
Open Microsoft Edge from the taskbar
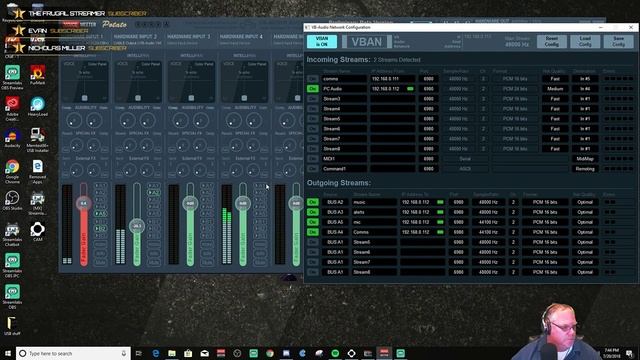[x=156, y=353]
